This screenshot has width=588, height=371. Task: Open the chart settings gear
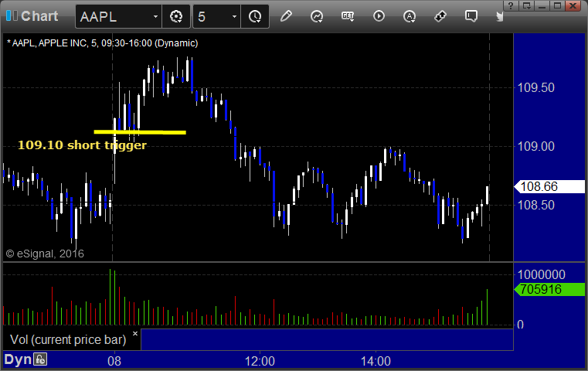point(176,16)
